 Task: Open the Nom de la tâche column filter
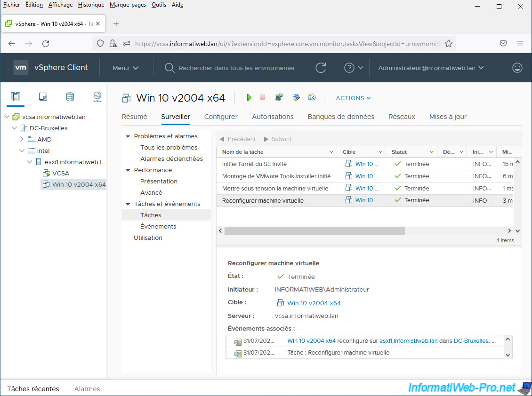[x=331, y=152]
